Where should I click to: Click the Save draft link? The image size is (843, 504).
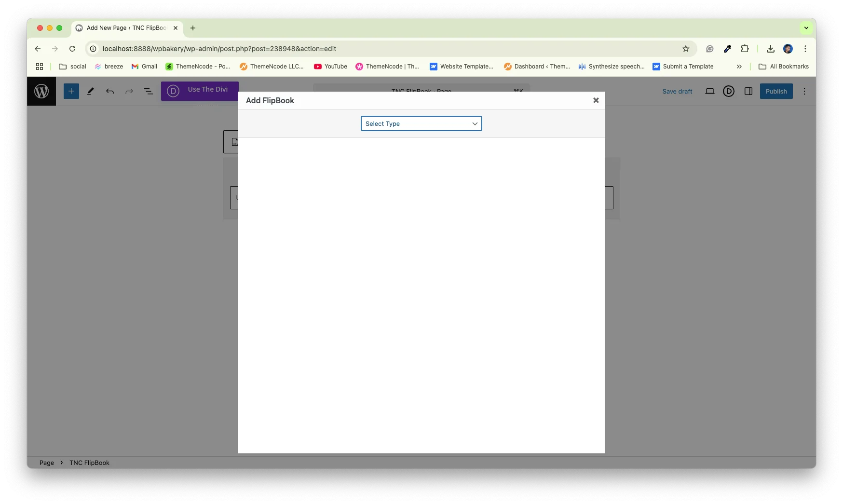click(x=677, y=91)
